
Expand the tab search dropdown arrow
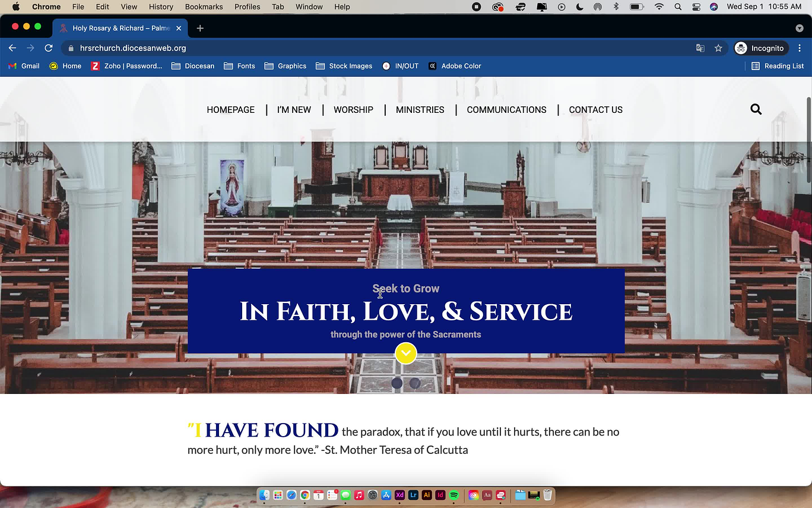click(799, 28)
